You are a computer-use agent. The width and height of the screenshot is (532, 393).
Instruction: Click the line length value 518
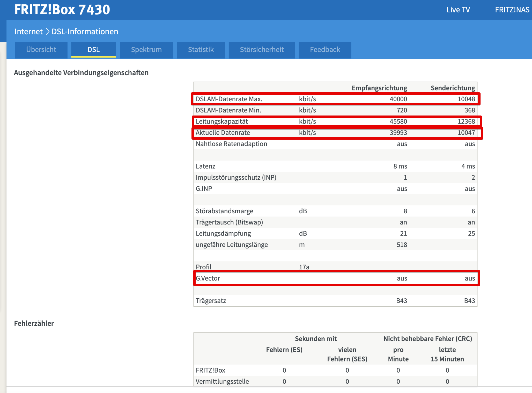click(402, 245)
